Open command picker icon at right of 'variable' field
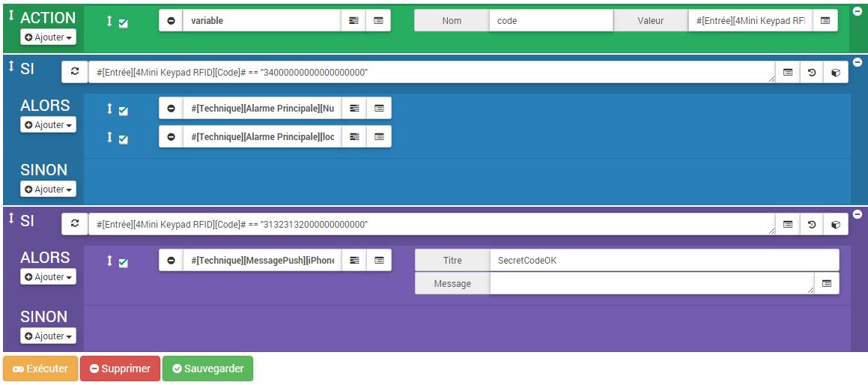This screenshot has height=385, width=868. coord(378,20)
